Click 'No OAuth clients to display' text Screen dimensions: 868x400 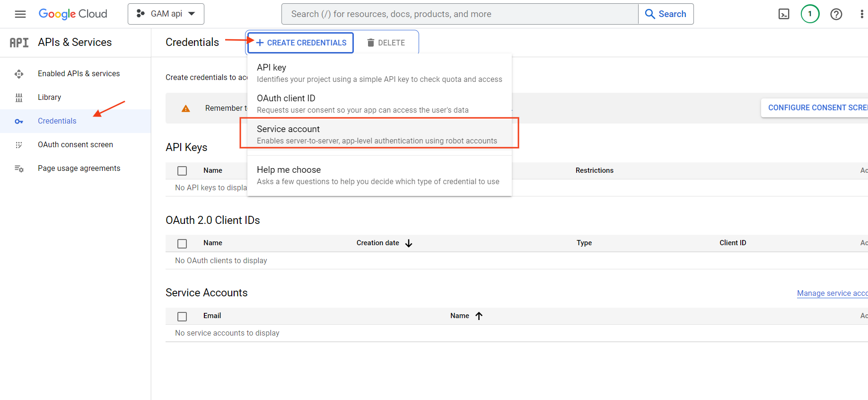coord(221,261)
